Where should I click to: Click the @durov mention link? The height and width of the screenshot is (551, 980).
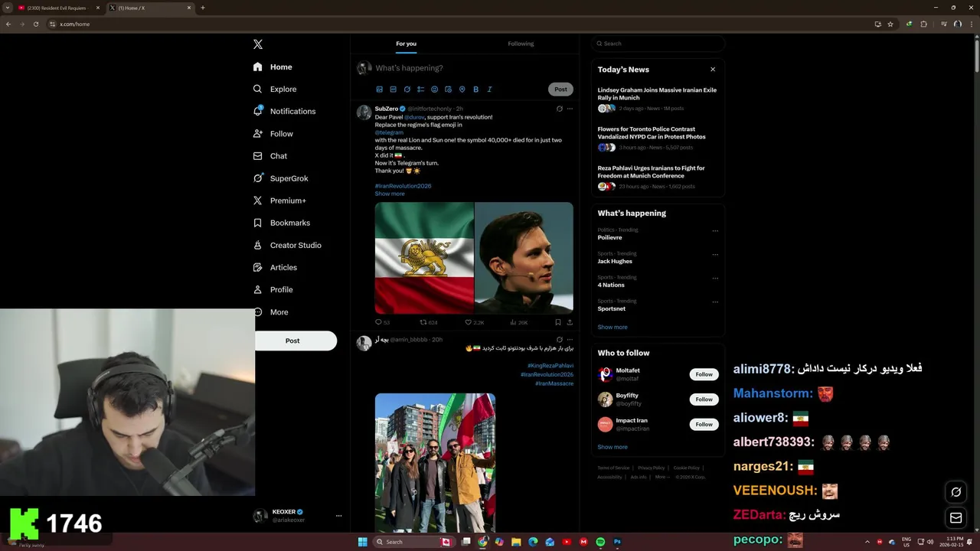point(414,117)
